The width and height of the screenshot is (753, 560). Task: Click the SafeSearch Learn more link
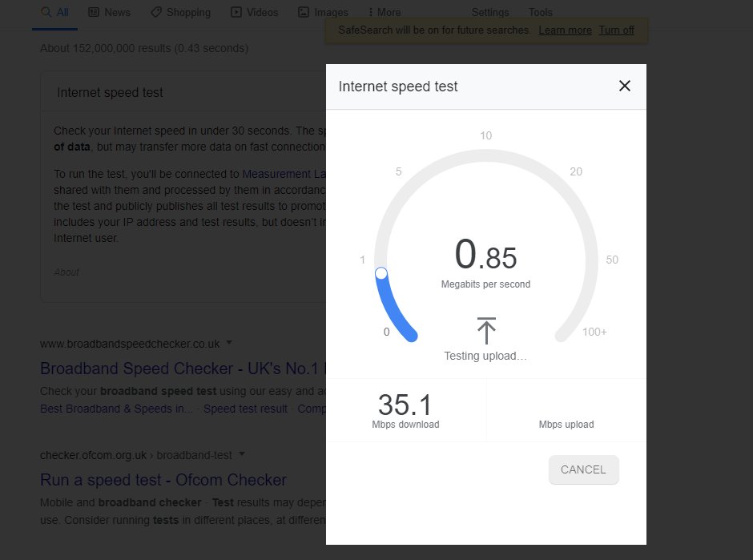tap(565, 30)
